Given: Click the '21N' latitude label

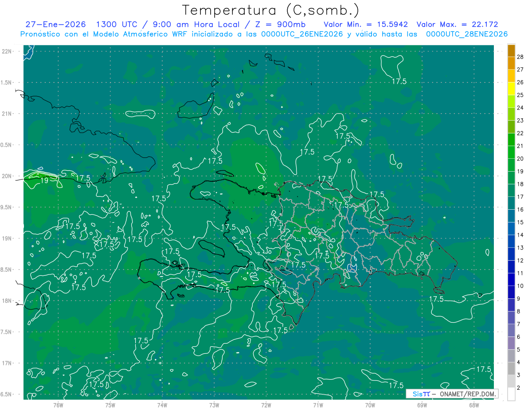Looking at the screenshot, I should pos(8,114).
